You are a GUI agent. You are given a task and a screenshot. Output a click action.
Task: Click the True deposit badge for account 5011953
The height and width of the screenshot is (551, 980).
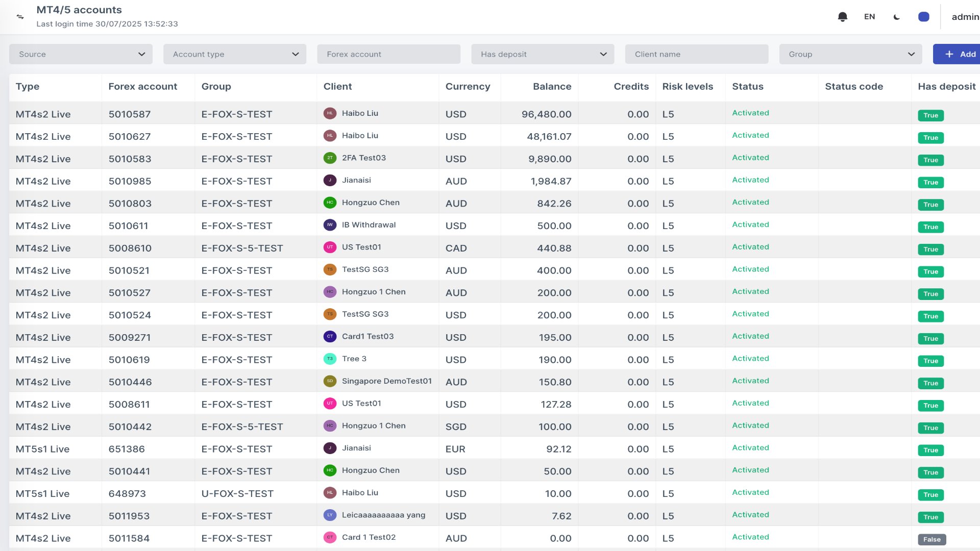point(930,517)
